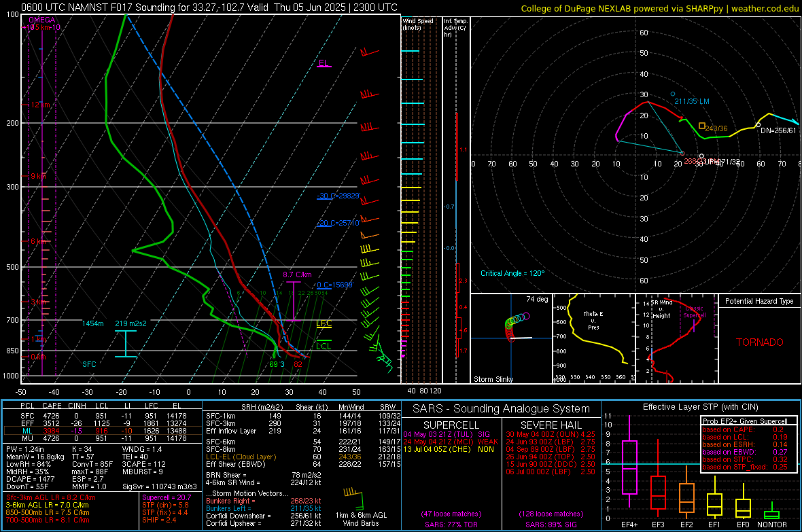Image resolution: width=802 pixels, height=532 pixels.
Task: Click the Theta-E v. Pres label
Action: coord(593,320)
